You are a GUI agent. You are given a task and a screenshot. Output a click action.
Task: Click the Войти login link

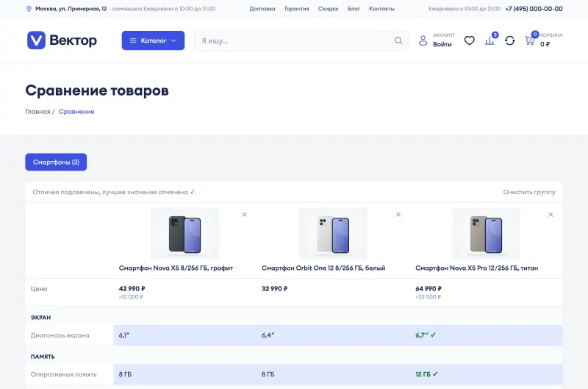tap(442, 44)
